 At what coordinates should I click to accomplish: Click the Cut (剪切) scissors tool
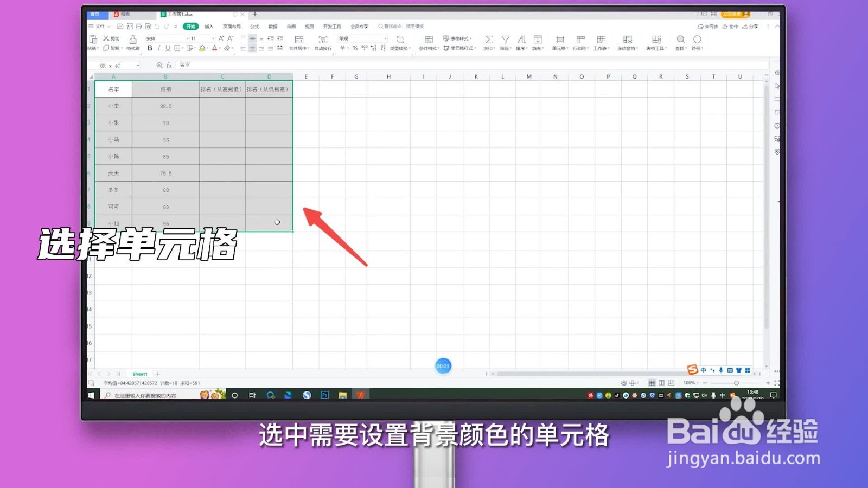111,38
